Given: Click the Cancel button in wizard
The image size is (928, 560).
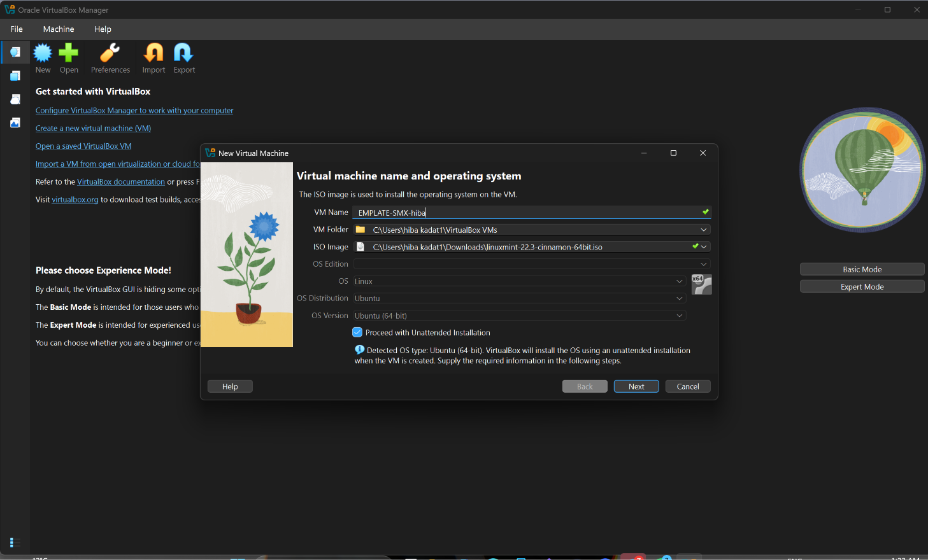Looking at the screenshot, I should click(688, 386).
